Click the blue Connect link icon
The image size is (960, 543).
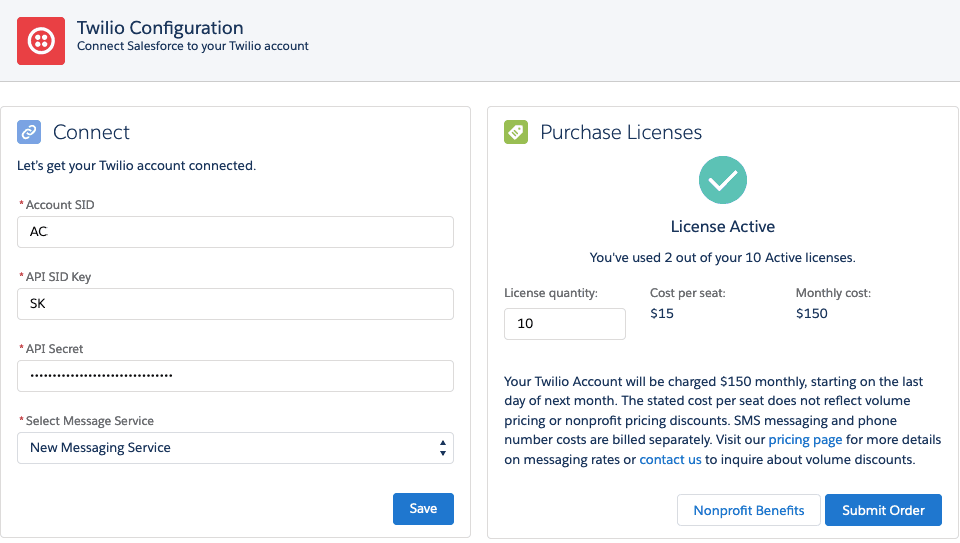click(29, 132)
